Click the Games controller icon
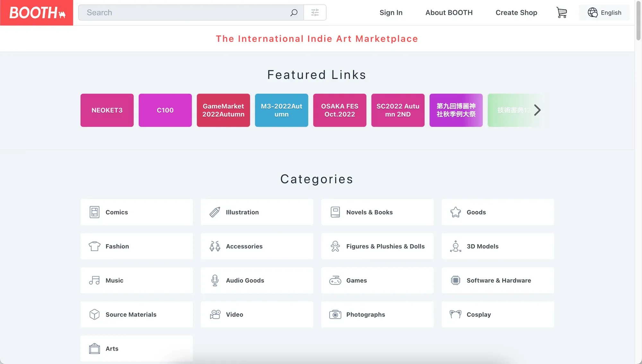The width and height of the screenshot is (642, 364). pos(335,280)
